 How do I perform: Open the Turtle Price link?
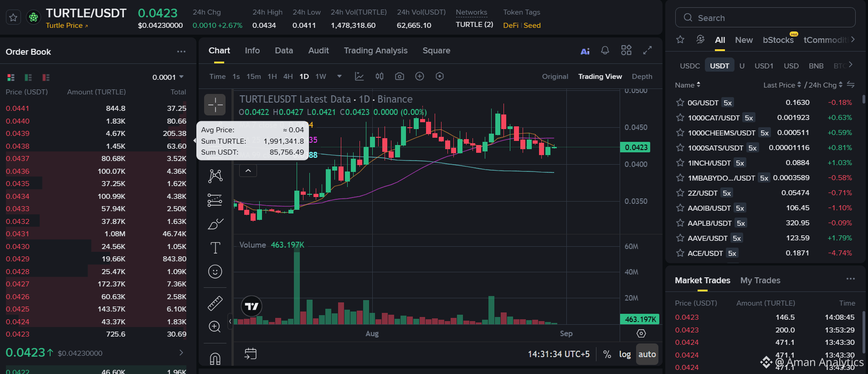tap(67, 26)
